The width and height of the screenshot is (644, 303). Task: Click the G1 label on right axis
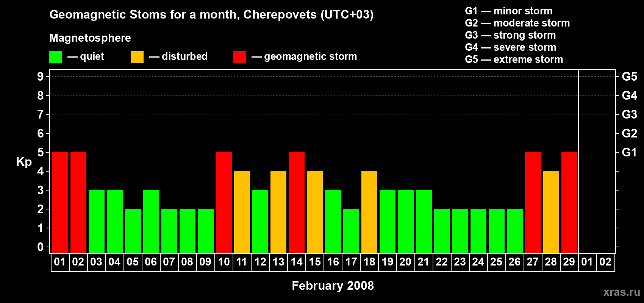coord(629,152)
